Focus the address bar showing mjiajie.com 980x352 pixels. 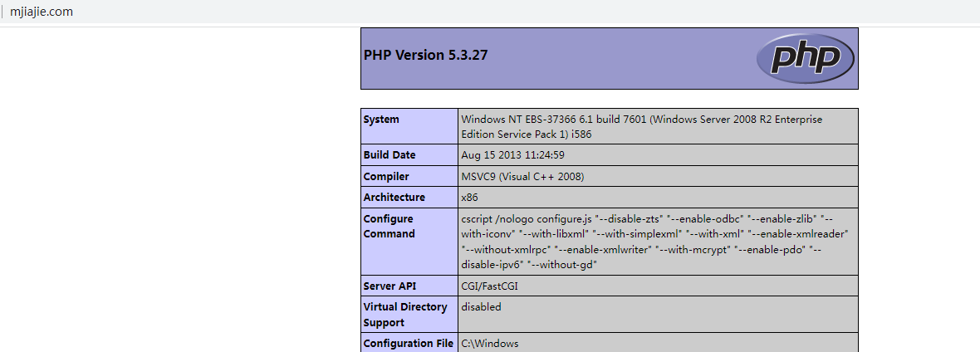pyautogui.click(x=42, y=12)
